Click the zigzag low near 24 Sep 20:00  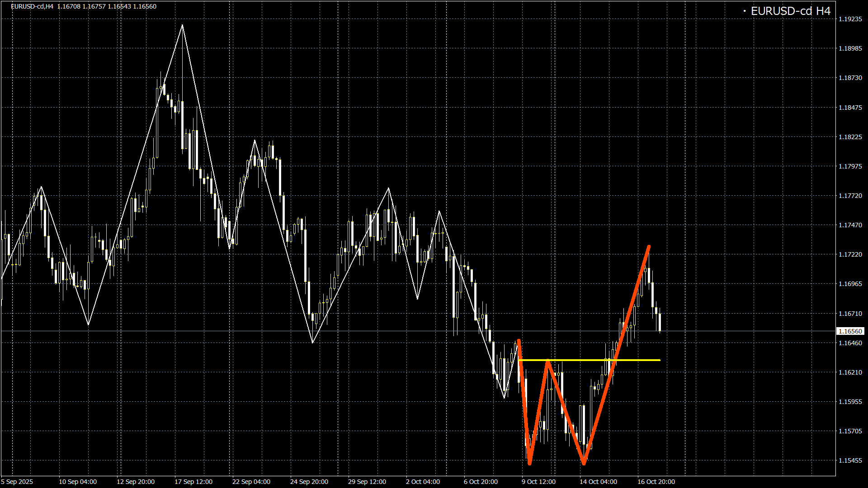pos(313,343)
